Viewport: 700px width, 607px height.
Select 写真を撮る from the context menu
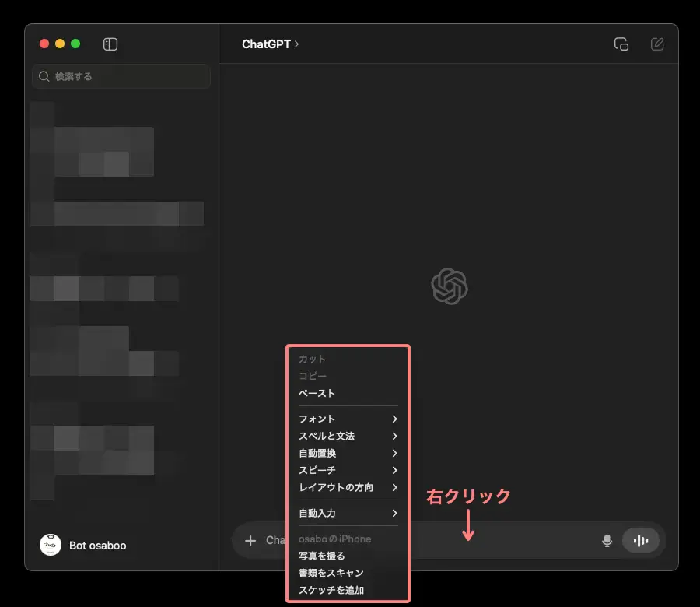pyautogui.click(x=348, y=556)
